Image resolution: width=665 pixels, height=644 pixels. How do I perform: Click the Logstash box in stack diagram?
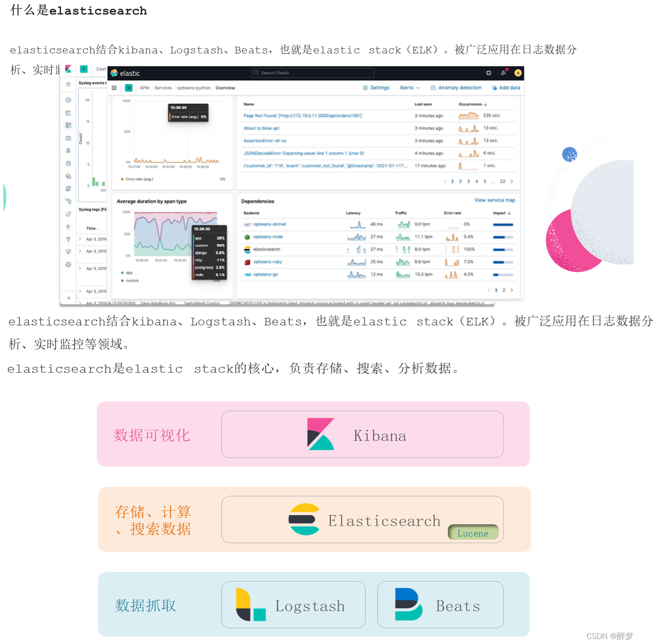pyautogui.click(x=293, y=605)
